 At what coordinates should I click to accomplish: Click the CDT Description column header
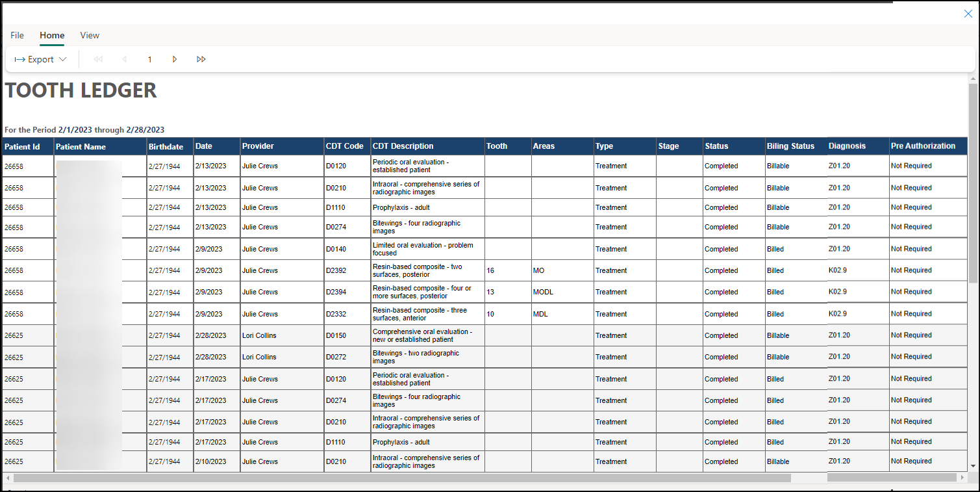coord(428,146)
